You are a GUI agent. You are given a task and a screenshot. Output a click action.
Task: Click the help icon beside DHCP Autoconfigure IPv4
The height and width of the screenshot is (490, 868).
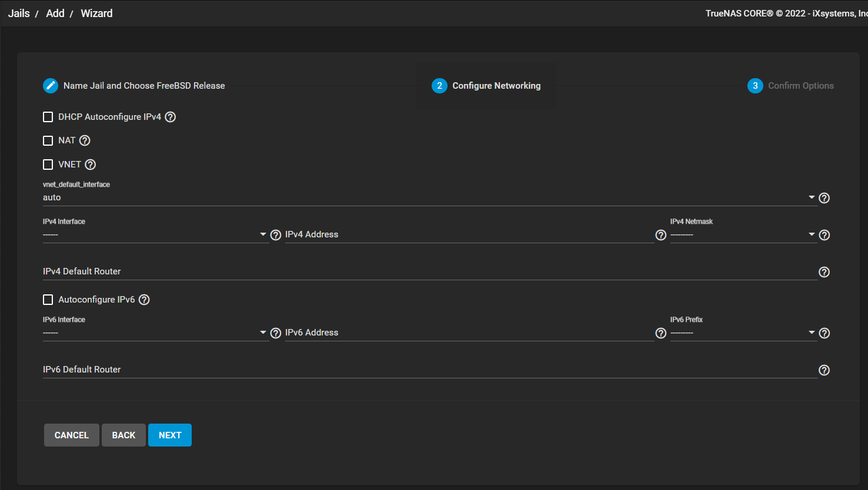(x=171, y=117)
